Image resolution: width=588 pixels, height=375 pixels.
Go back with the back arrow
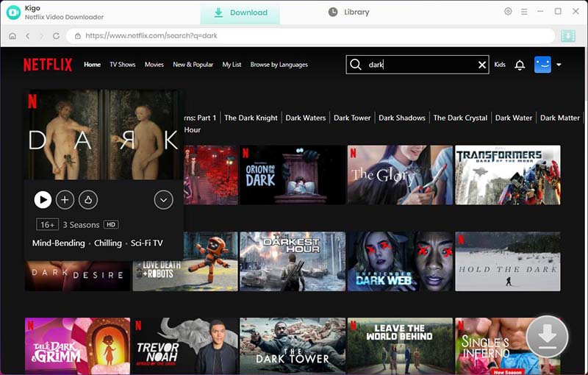(28, 36)
